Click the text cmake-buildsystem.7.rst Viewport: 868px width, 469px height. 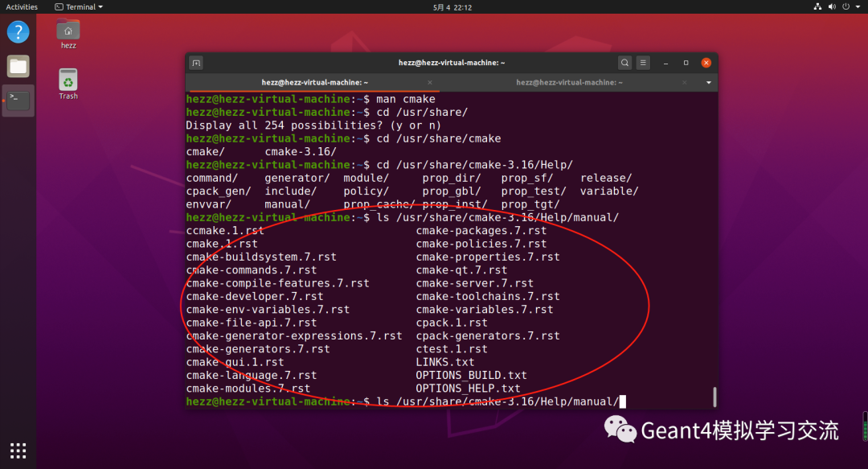(x=261, y=257)
